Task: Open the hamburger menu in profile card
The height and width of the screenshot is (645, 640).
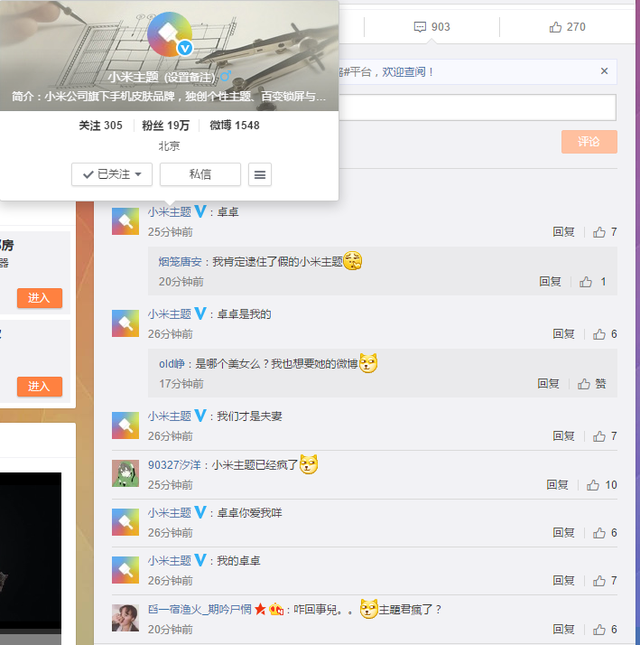Action: [260, 174]
